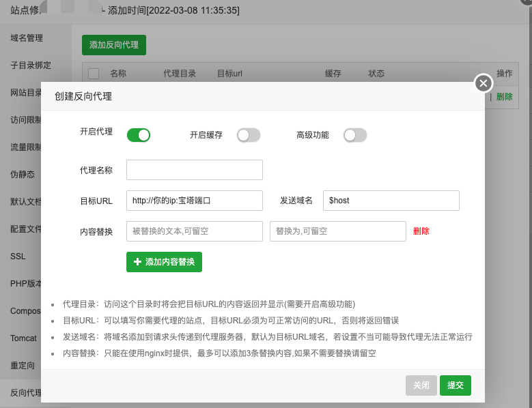This screenshot has width=532, height=408.
Task: Close the create reverse proxy dialog with X icon
Action: click(483, 83)
